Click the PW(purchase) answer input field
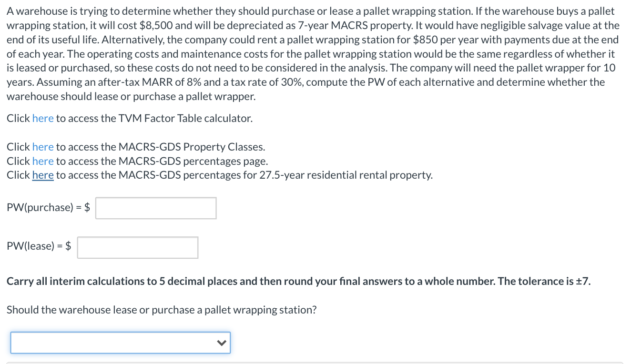Image resolution: width=631 pixels, height=364 pixels. (155, 208)
